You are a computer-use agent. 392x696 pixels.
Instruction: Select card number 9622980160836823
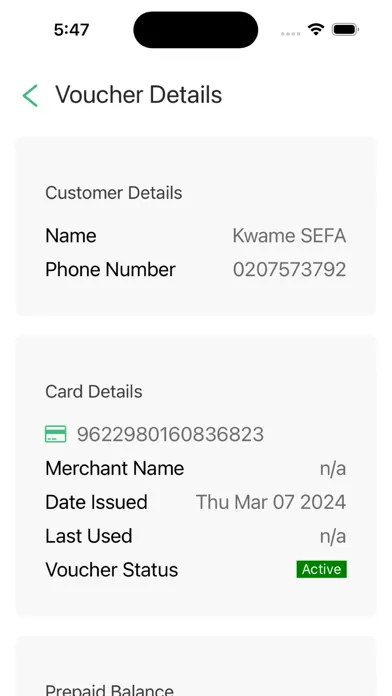(170, 434)
